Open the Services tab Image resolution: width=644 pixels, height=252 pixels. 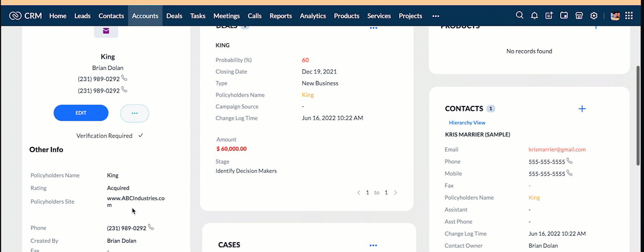pyautogui.click(x=379, y=16)
